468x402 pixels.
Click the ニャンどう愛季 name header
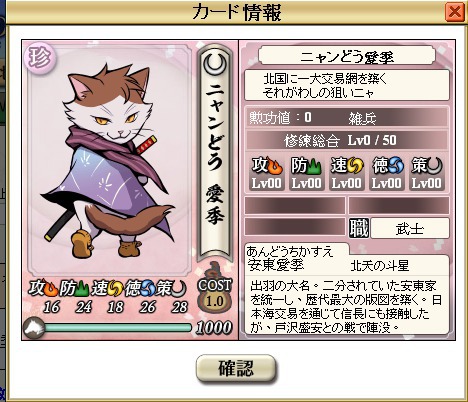[x=347, y=56]
